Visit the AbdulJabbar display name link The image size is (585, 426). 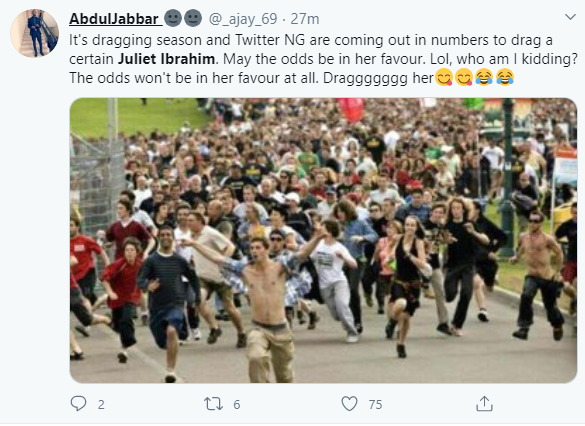[x=114, y=19]
